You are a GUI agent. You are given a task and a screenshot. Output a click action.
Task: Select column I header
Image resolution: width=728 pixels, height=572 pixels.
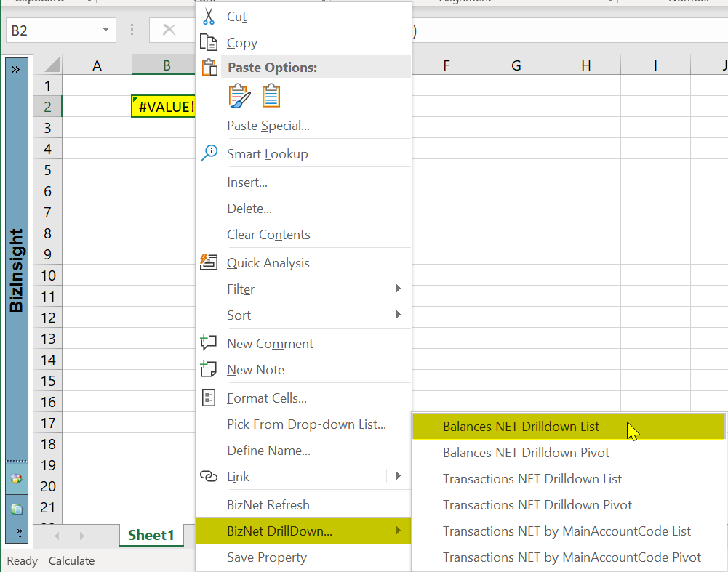tap(655, 65)
